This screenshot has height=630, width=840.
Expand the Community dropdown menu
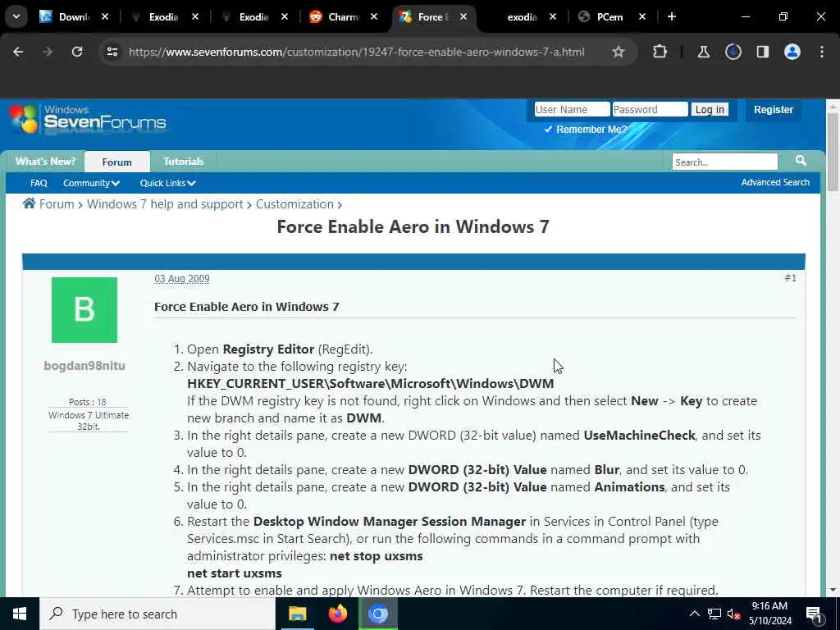[91, 183]
